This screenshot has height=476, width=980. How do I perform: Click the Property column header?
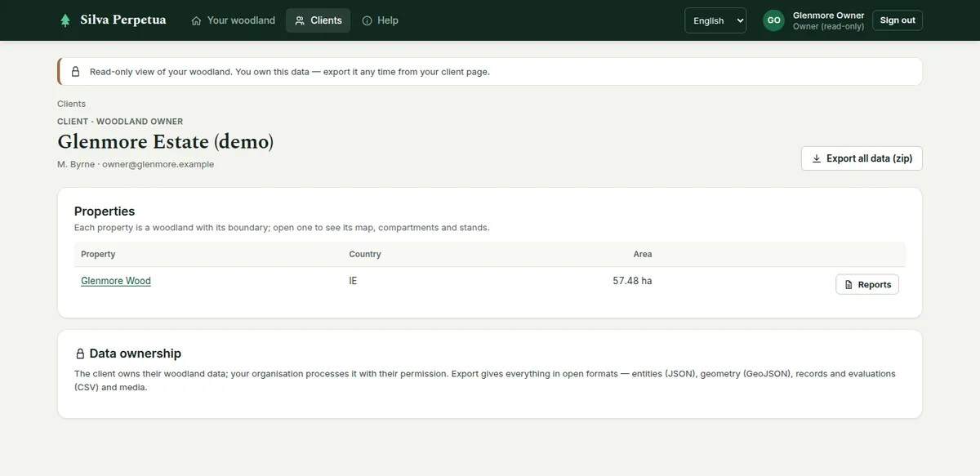coord(98,254)
